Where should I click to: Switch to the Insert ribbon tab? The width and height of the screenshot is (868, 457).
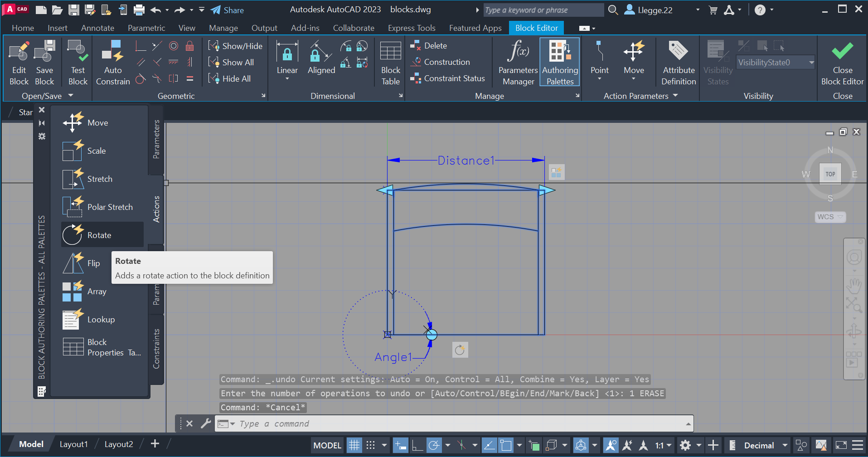(58, 28)
